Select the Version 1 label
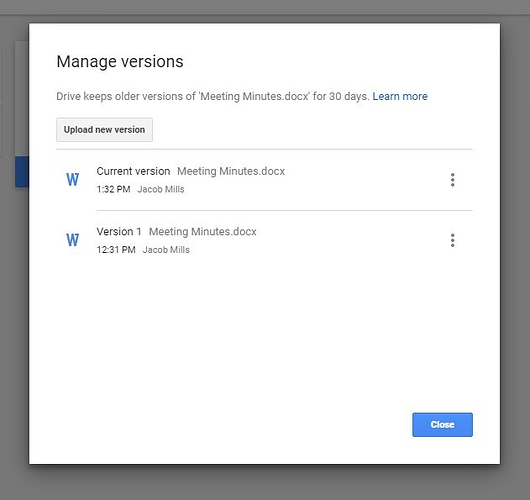 click(119, 232)
